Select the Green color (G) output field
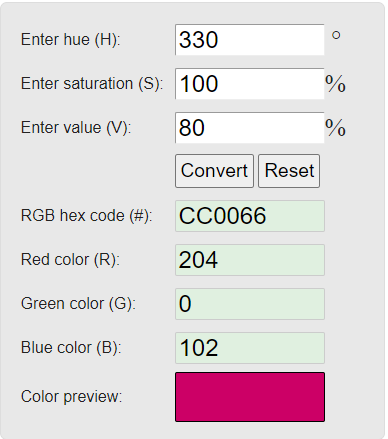The height and width of the screenshot is (439, 388). click(250, 304)
